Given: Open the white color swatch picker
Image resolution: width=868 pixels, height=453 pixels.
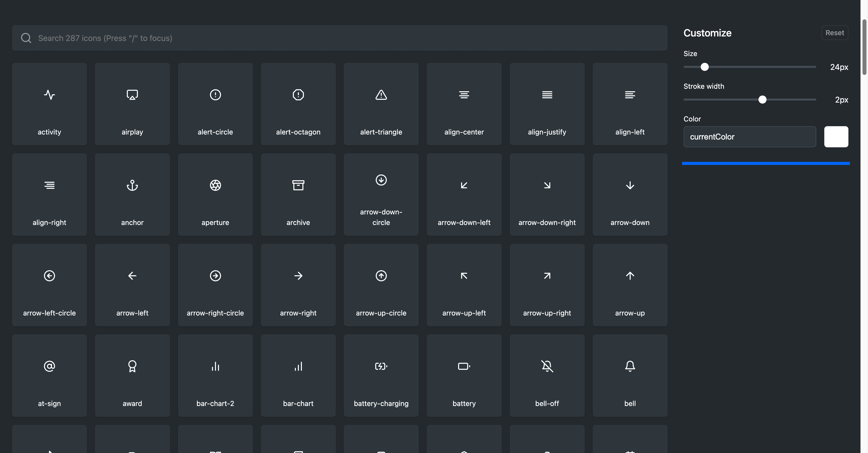Looking at the screenshot, I should (836, 137).
